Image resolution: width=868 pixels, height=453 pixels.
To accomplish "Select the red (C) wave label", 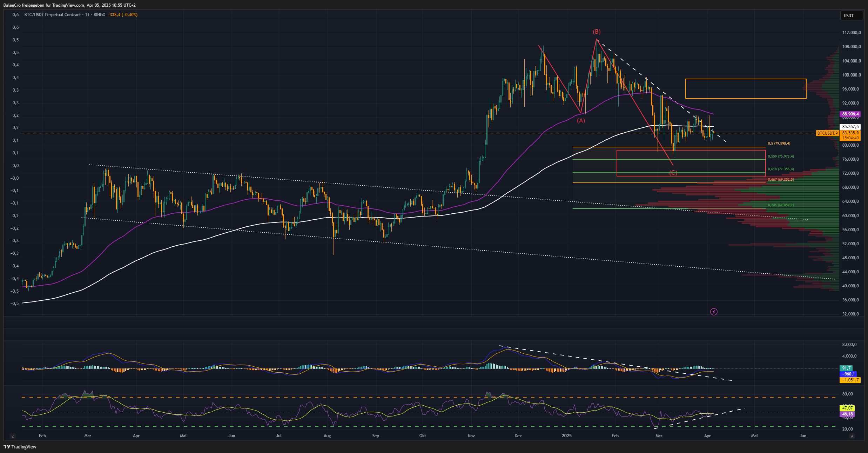I will [x=673, y=173].
